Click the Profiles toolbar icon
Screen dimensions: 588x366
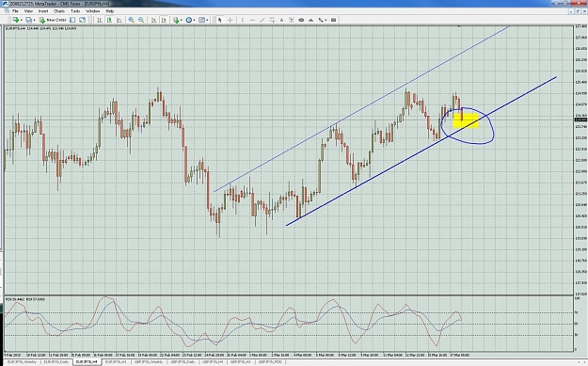(x=28, y=20)
